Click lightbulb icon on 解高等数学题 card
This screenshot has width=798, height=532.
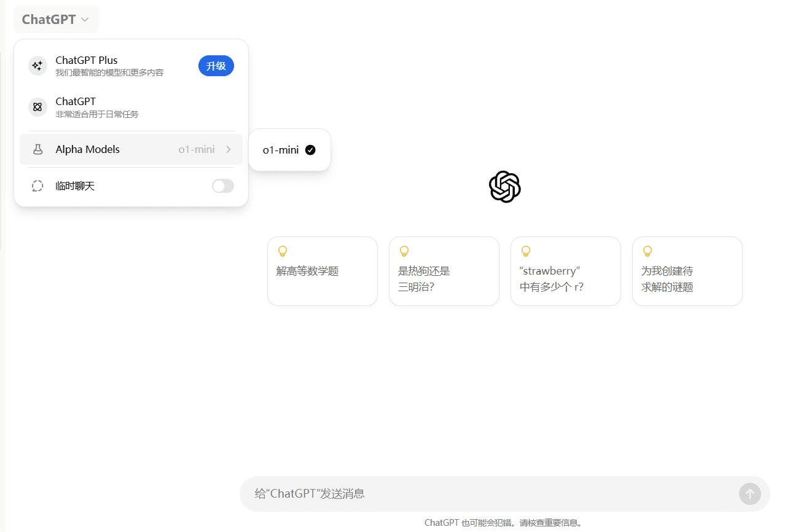point(283,251)
